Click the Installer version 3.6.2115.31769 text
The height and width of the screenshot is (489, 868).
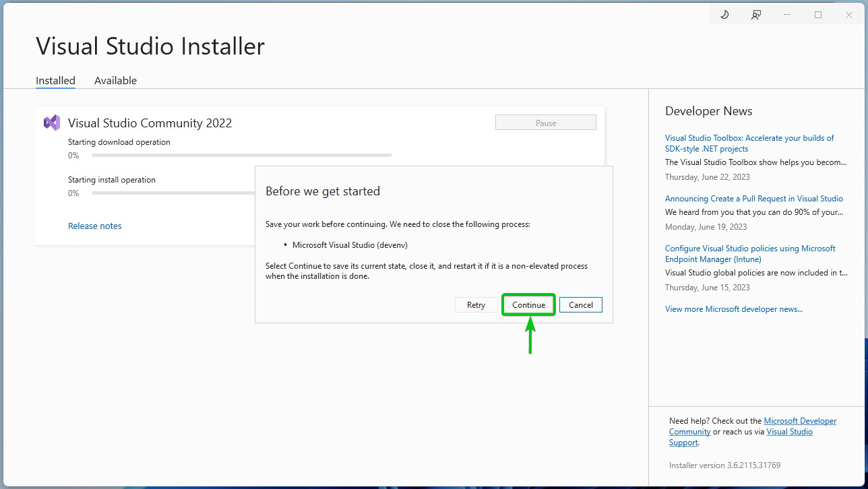coord(724,465)
